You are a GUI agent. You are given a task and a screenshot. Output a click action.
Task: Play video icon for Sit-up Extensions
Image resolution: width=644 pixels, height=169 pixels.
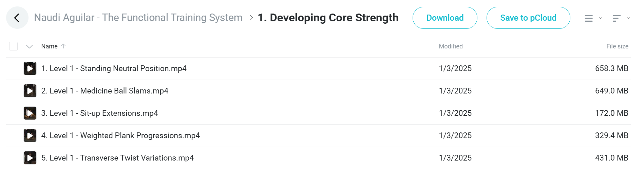coord(30,113)
